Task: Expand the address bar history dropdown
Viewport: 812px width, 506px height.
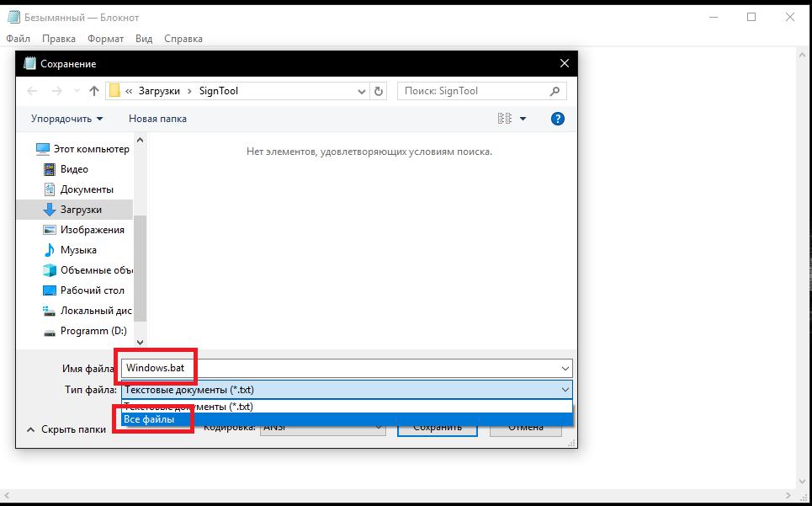Action: tap(362, 92)
